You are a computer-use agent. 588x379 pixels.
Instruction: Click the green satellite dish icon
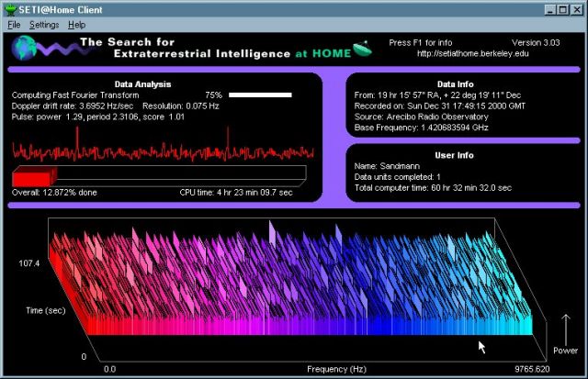362,49
